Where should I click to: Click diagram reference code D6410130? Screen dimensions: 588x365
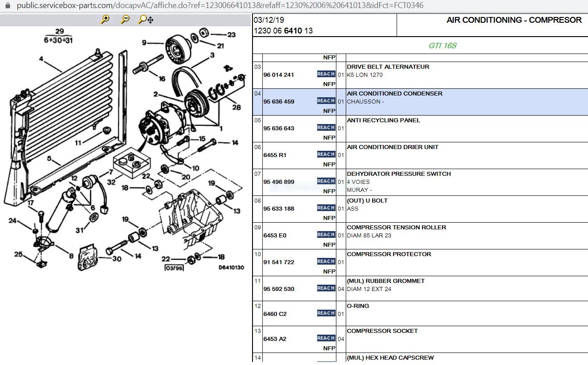231,268
